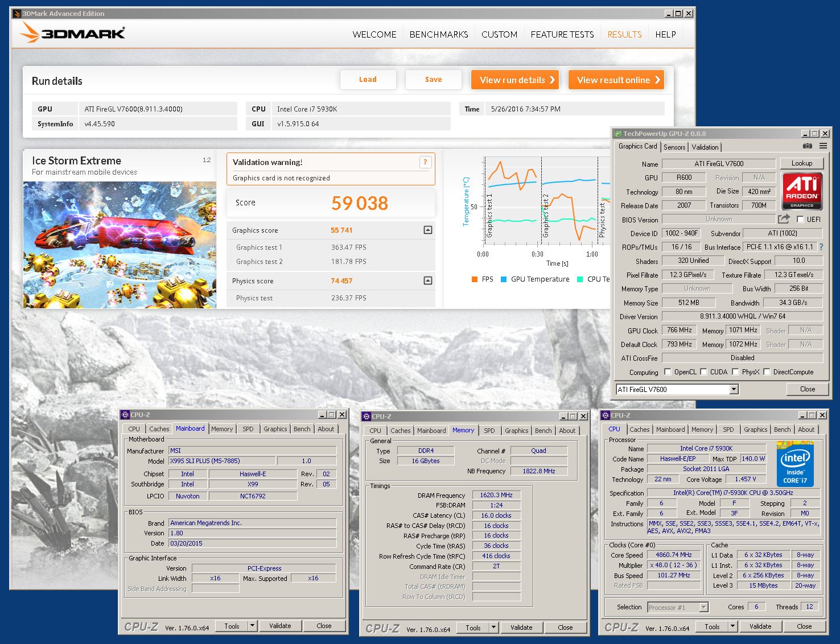This screenshot has width=840, height=644.
Task: Toggle the PhysX computing checkbox
Action: coord(735,372)
